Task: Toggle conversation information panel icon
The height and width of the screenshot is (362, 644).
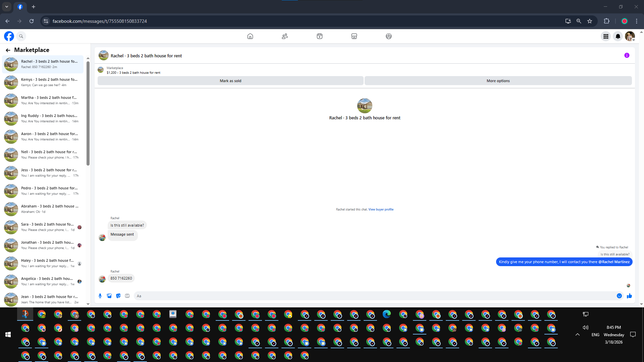Action: (627, 56)
